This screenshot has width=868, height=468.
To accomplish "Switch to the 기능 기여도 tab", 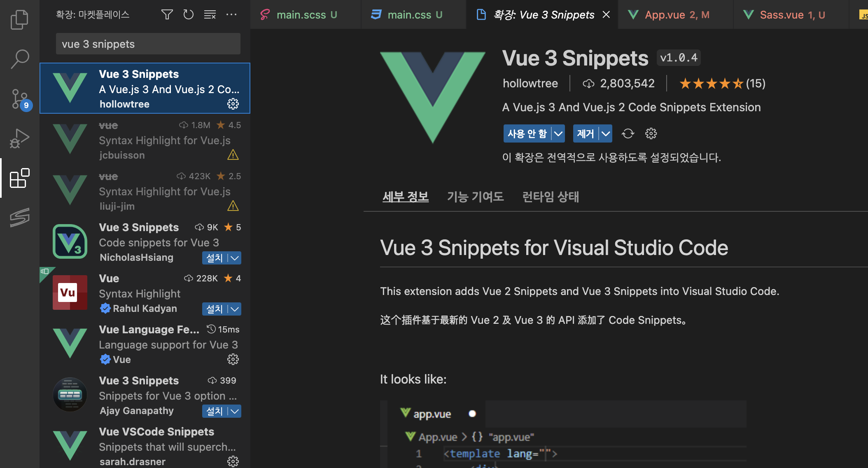I will (475, 197).
